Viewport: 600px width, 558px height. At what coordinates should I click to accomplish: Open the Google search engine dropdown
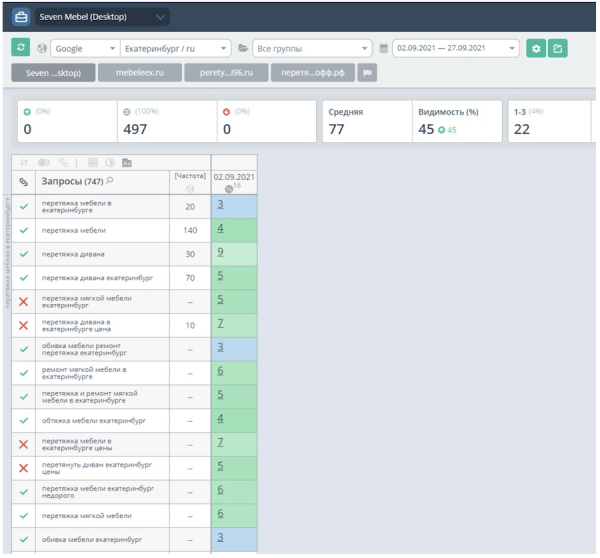(83, 48)
